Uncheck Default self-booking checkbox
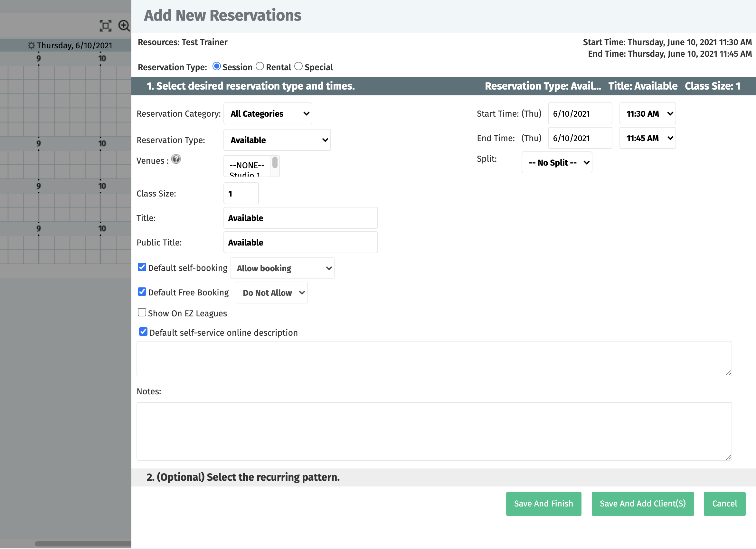 point(142,267)
